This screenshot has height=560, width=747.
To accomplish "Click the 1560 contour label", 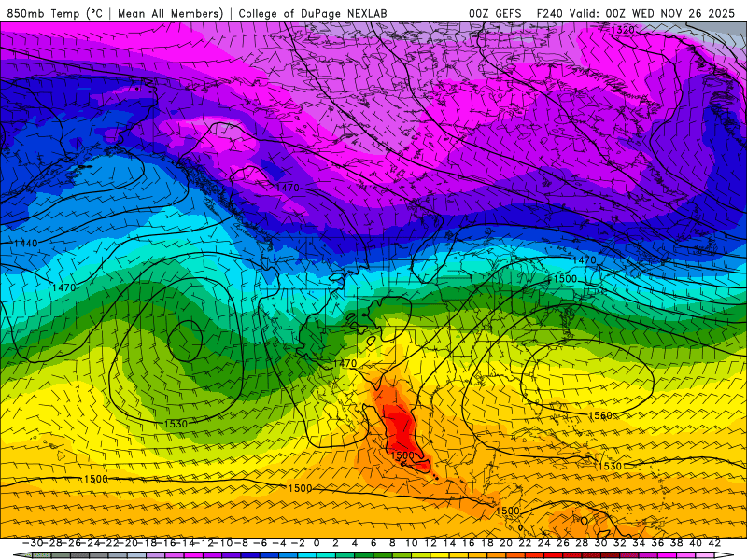I will (x=600, y=415).
